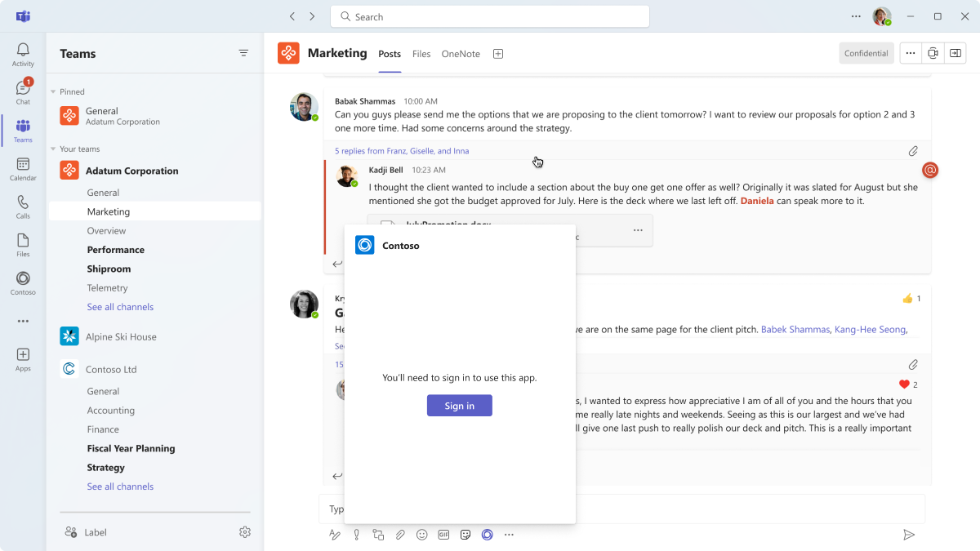Click the Sign in button

[460, 406]
